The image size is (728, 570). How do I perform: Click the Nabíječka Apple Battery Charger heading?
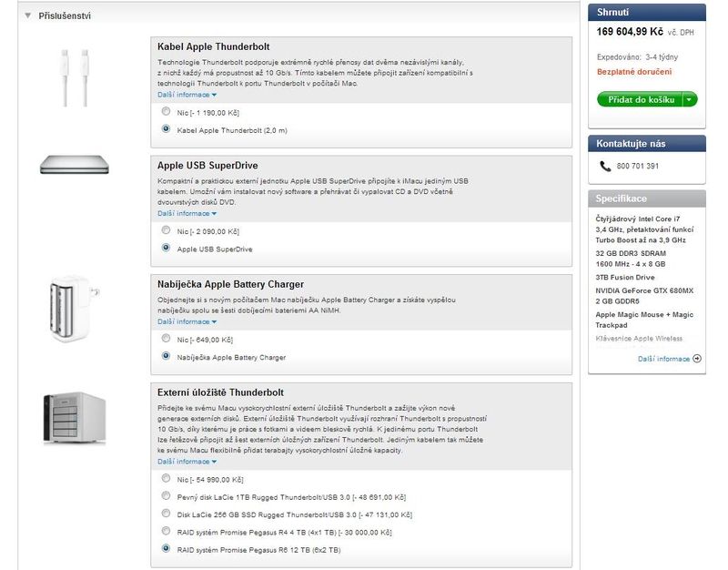tap(231, 284)
